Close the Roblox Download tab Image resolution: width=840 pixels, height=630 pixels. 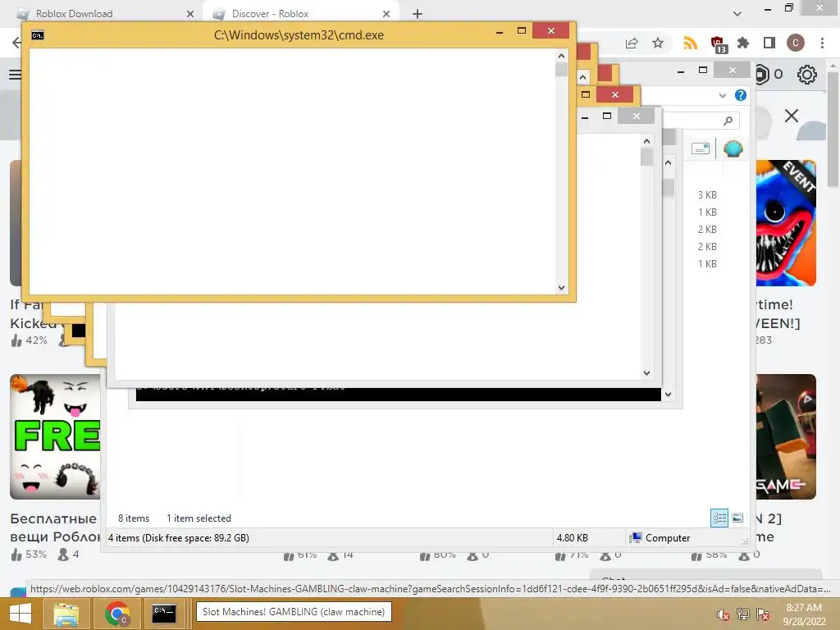(x=190, y=14)
